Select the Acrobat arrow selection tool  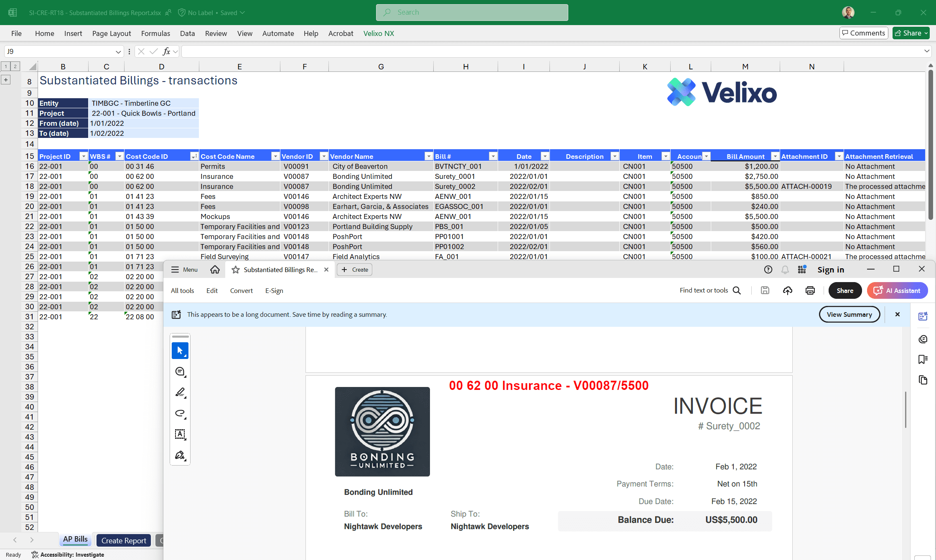pos(180,351)
